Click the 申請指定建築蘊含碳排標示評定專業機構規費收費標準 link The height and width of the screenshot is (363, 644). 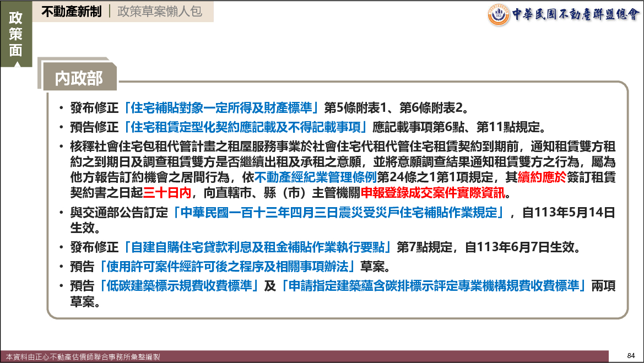tap(434, 286)
